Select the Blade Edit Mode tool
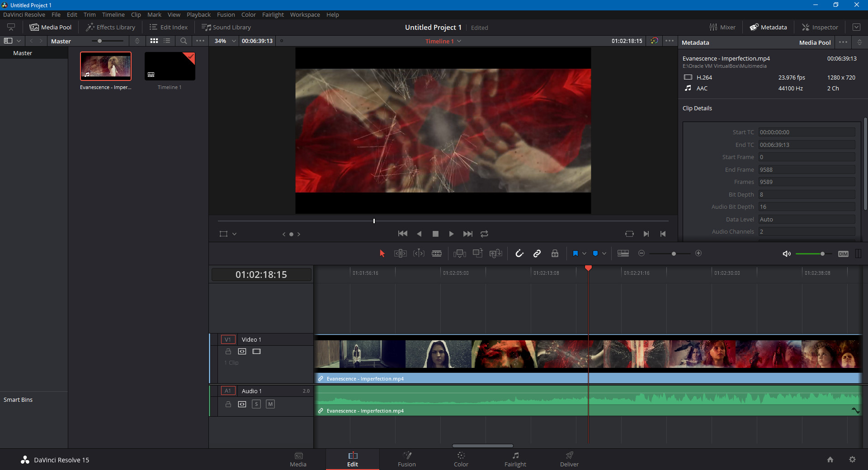The image size is (868, 470). (437, 254)
